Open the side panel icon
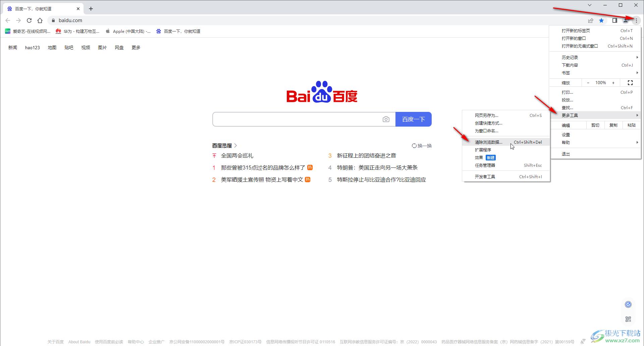Image resolution: width=644 pixels, height=346 pixels. click(614, 20)
